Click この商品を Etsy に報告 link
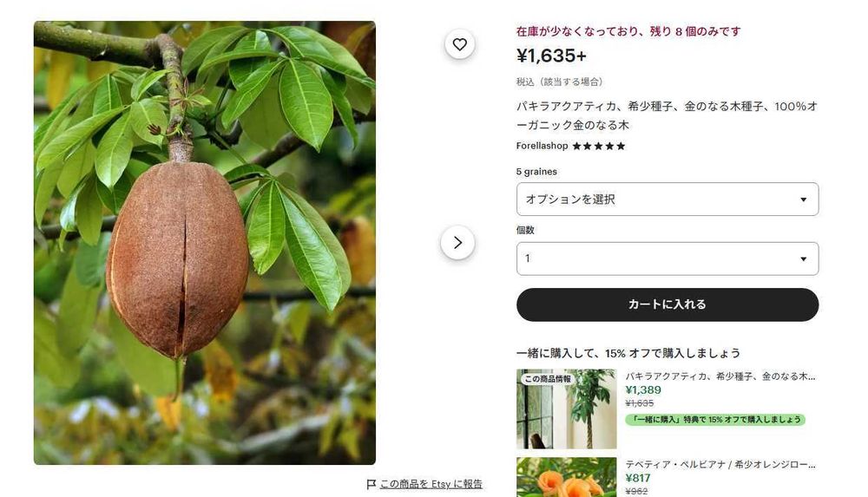Viewport: 868px width, 497px height. coord(431,484)
